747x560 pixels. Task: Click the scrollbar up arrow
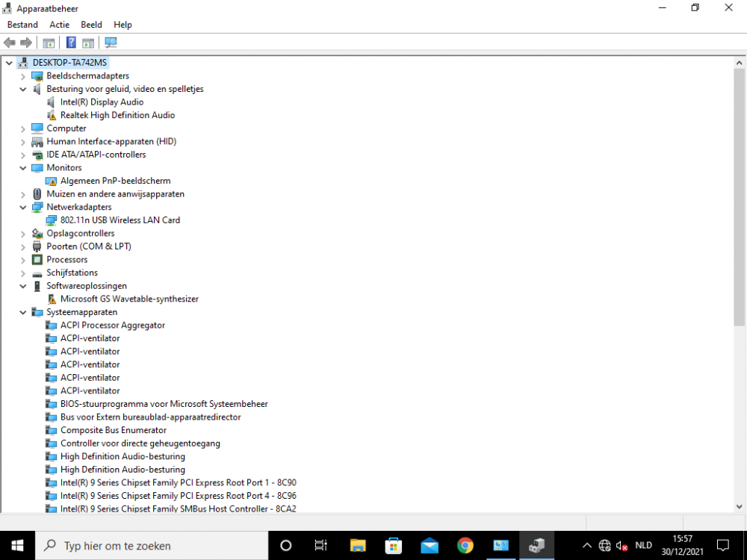739,63
